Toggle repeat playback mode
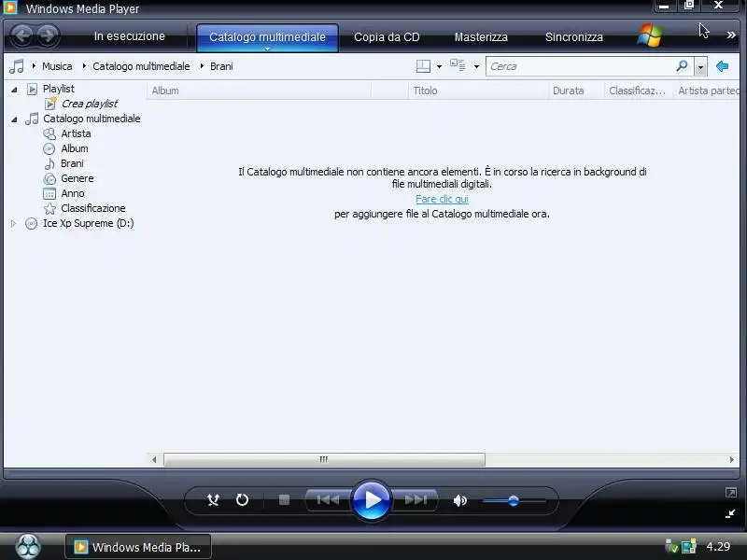This screenshot has width=747, height=560. coord(242,500)
